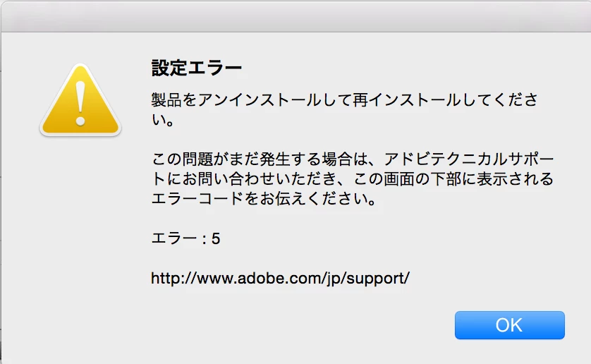Click the phrase アドビテクニカルサポー
The height and width of the screenshot is (364, 591).
click(468, 159)
